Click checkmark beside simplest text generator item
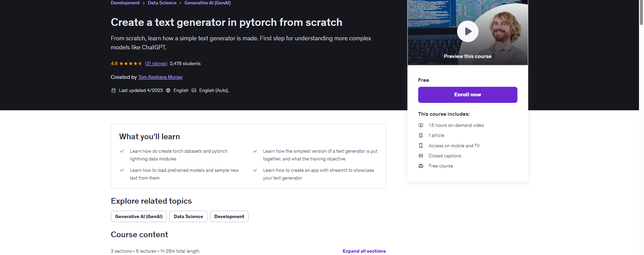The height and width of the screenshot is (255, 644). click(x=255, y=151)
